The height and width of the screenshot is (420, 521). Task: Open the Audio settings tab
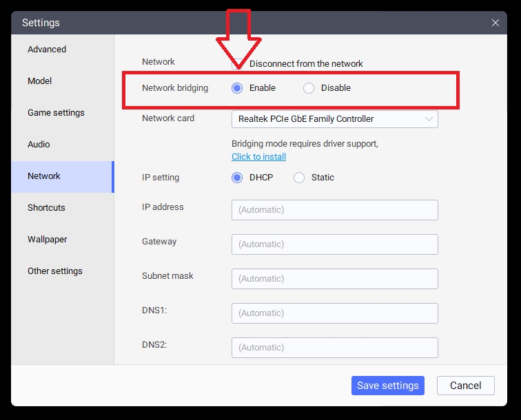coord(39,145)
